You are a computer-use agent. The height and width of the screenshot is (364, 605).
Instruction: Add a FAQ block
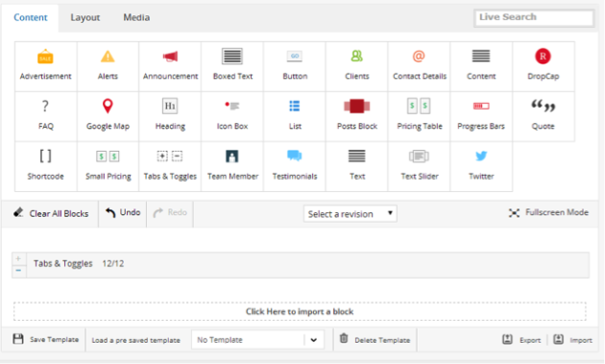(45, 116)
